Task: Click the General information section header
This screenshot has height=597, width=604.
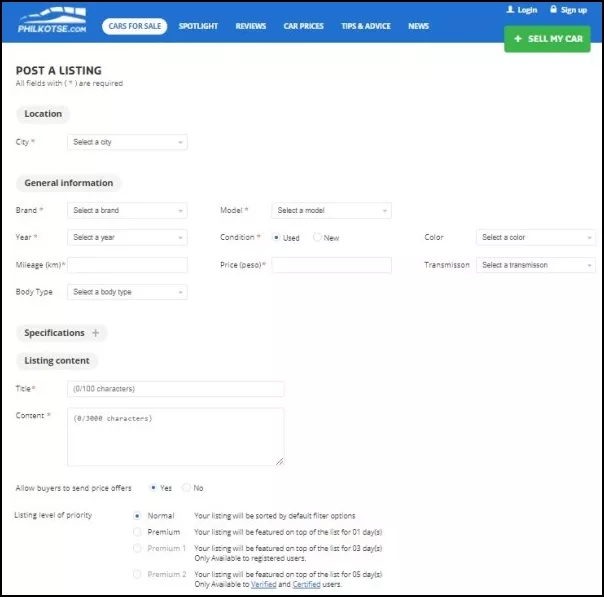Action: coord(69,183)
